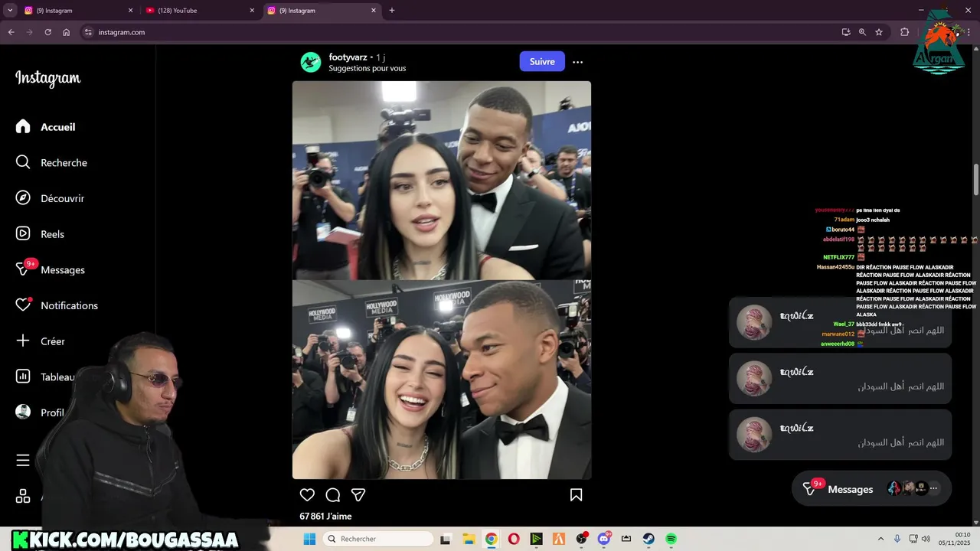Open the Windows Start menu
This screenshot has height=551, width=980.
tap(309, 539)
